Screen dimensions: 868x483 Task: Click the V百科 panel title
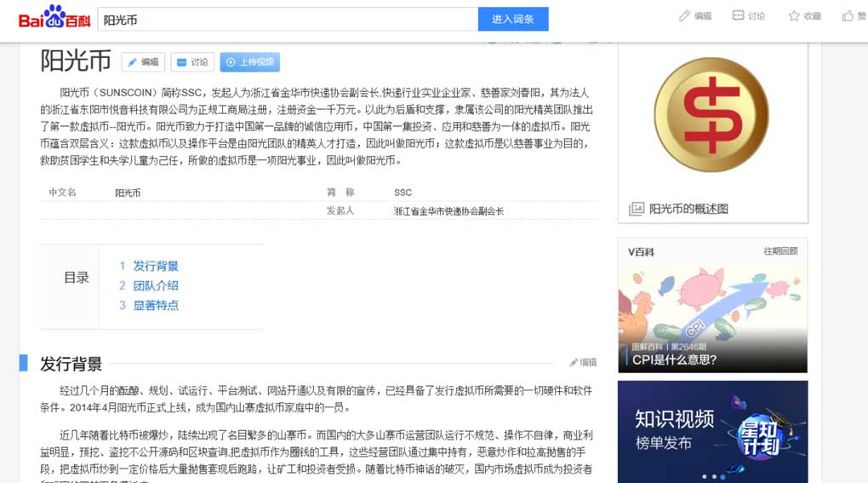[641, 252]
